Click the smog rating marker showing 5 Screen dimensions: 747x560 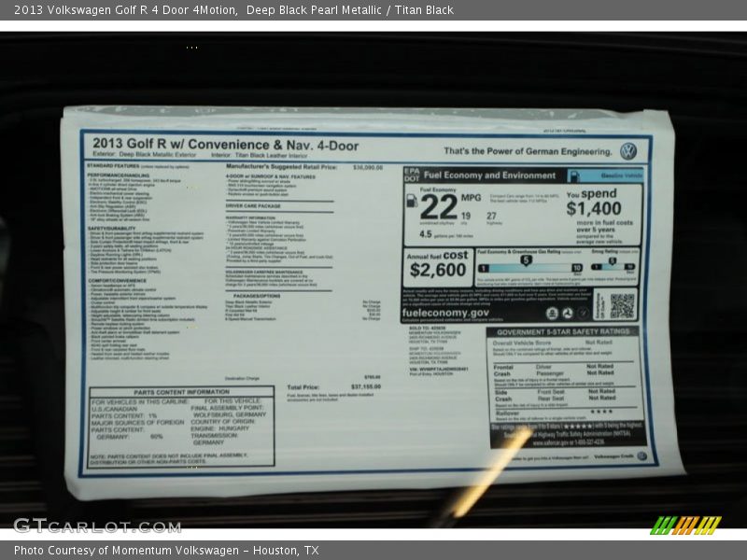[x=613, y=261]
